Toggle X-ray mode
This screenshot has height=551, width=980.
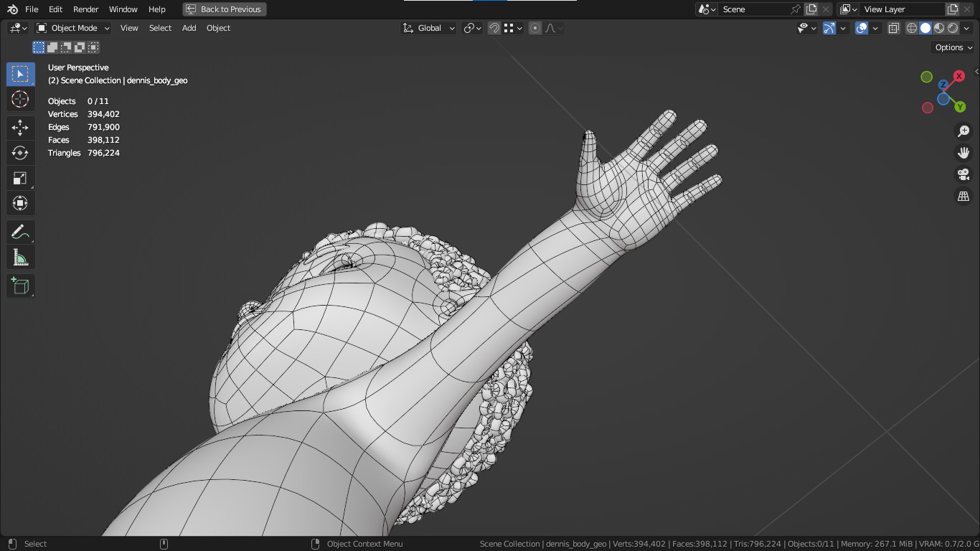(x=893, y=28)
